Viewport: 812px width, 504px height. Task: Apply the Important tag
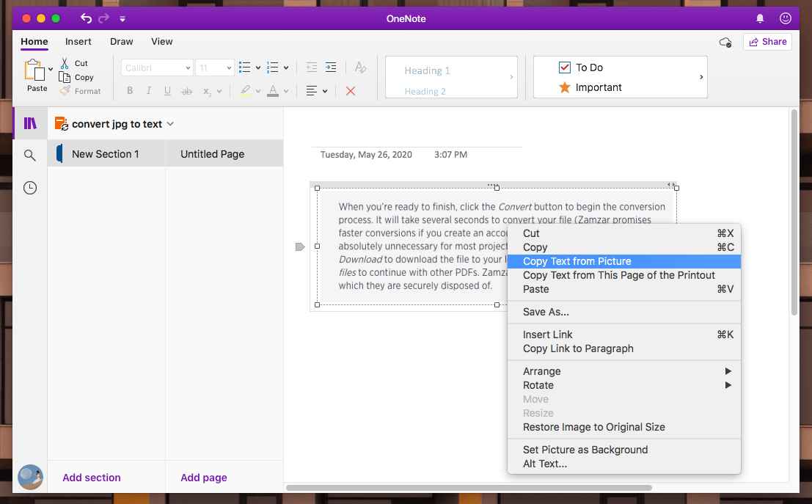click(x=590, y=87)
